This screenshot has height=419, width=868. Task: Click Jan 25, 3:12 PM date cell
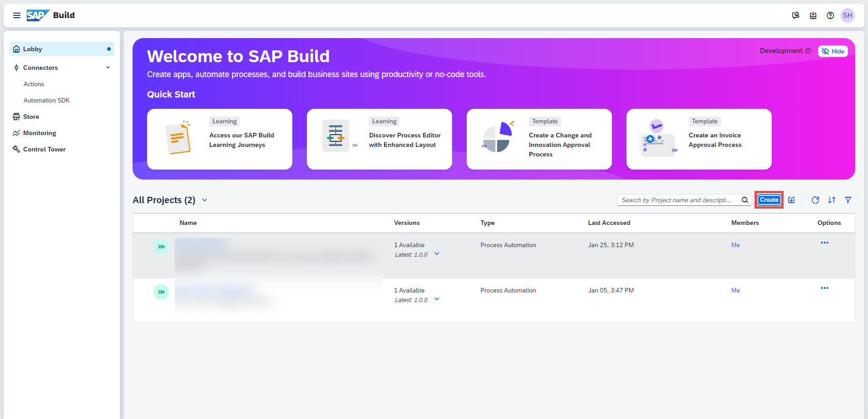pos(611,245)
